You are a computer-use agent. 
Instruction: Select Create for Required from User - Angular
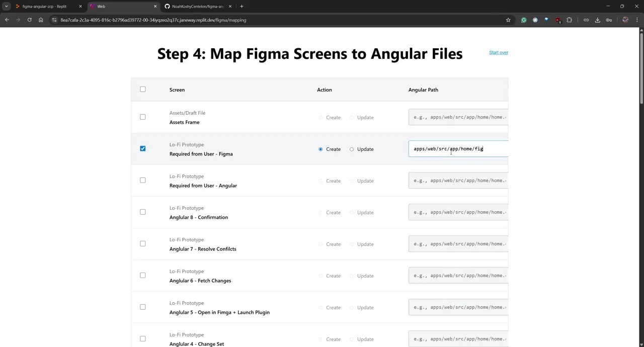tap(320, 181)
